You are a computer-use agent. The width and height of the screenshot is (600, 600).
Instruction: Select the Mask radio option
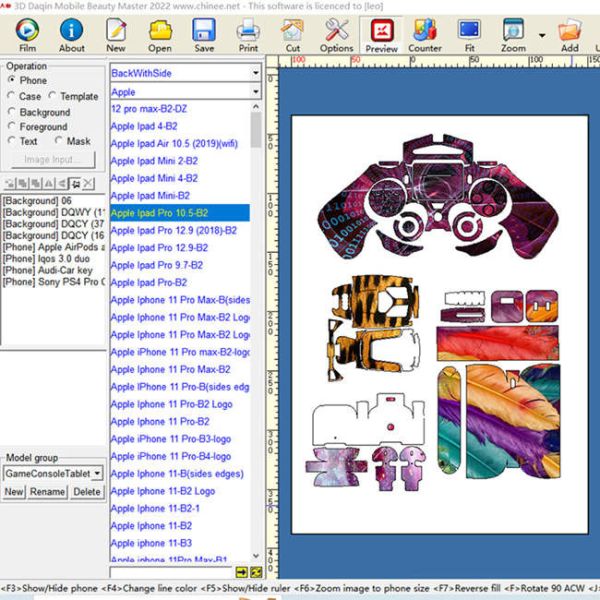pyautogui.click(x=59, y=141)
